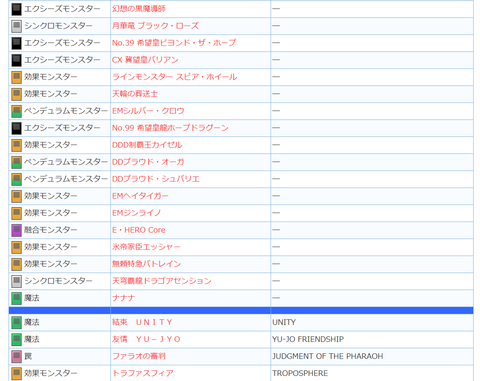Open the 天輪の葬送士 link

click(135, 94)
